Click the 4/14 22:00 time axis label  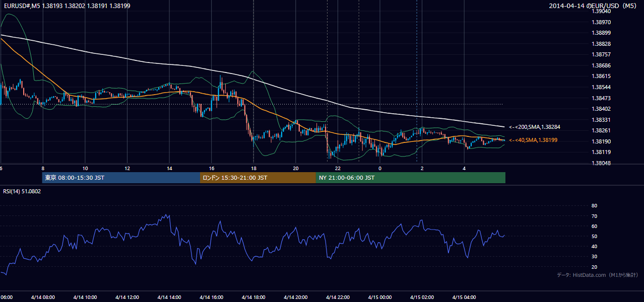(x=338, y=297)
